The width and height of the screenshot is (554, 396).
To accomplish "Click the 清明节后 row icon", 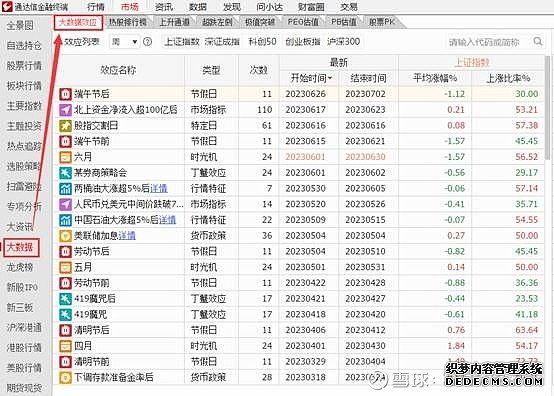I will coord(65,330).
